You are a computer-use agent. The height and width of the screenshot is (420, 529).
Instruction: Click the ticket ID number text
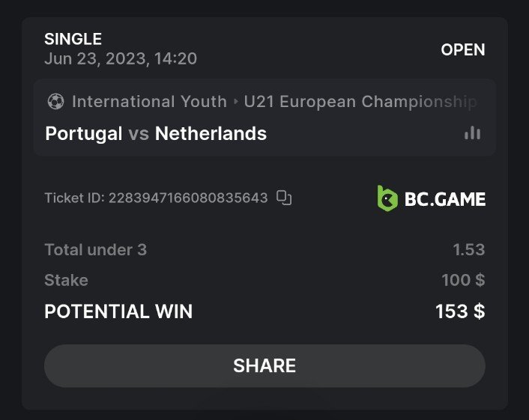pos(188,198)
